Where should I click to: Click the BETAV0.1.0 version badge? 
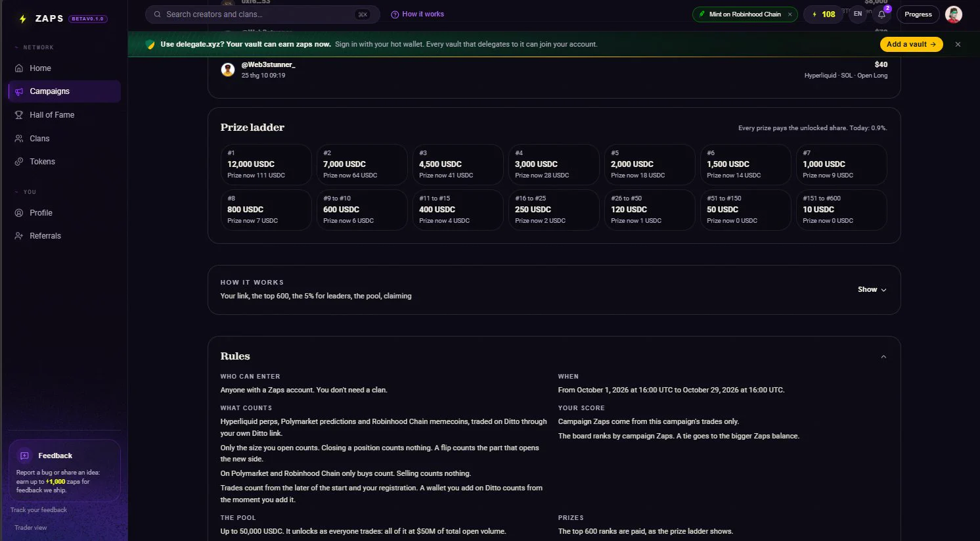[x=88, y=19]
